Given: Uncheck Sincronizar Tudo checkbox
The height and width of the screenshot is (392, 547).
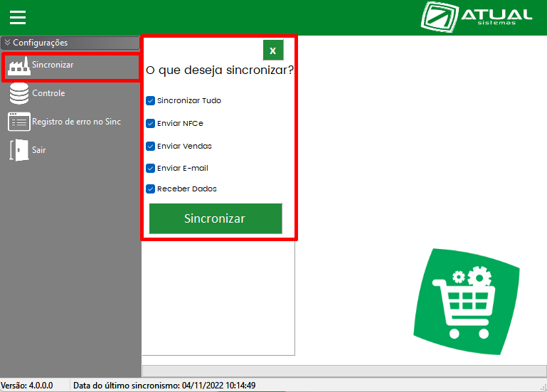Looking at the screenshot, I should click(150, 100).
